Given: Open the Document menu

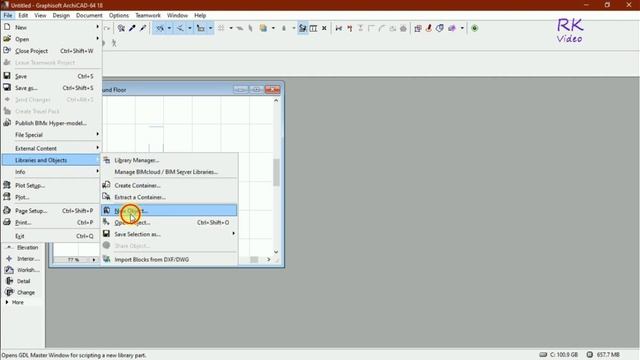Looking at the screenshot, I should (x=89, y=16).
